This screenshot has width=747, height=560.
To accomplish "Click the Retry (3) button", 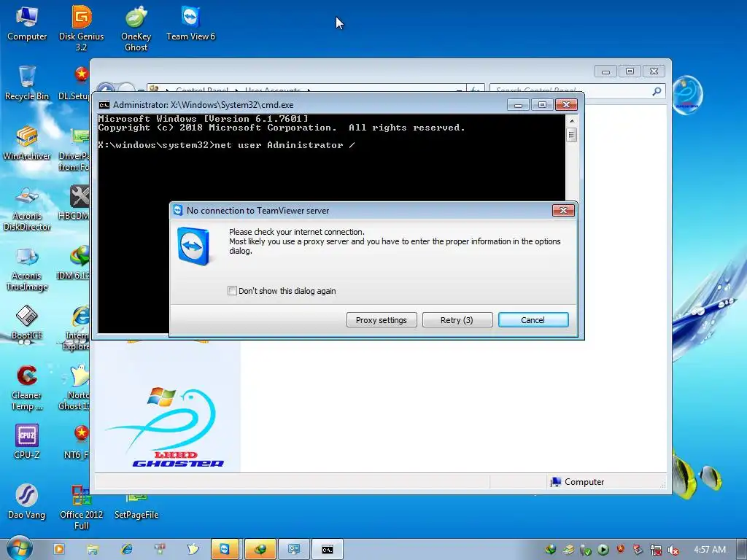I will pyautogui.click(x=457, y=320).
